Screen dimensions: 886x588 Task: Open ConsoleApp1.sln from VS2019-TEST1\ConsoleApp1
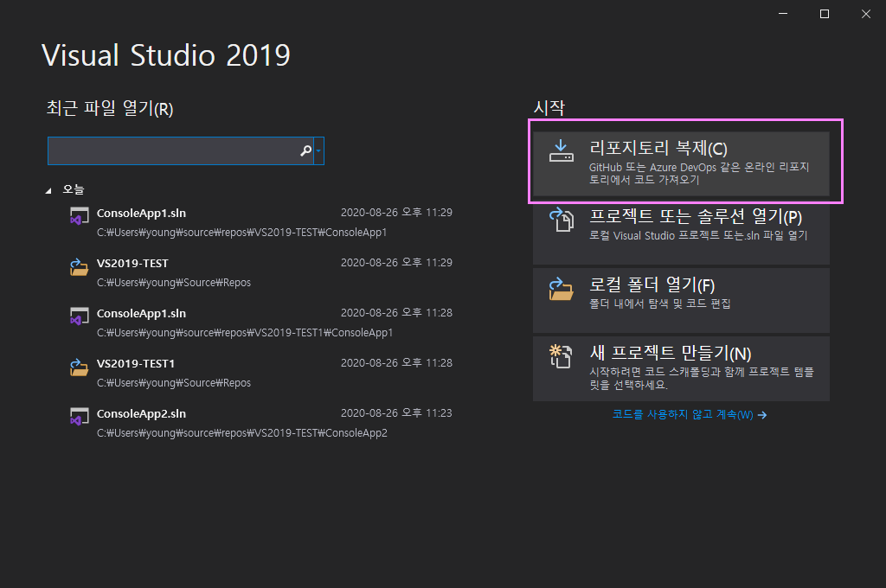point(261,323)
